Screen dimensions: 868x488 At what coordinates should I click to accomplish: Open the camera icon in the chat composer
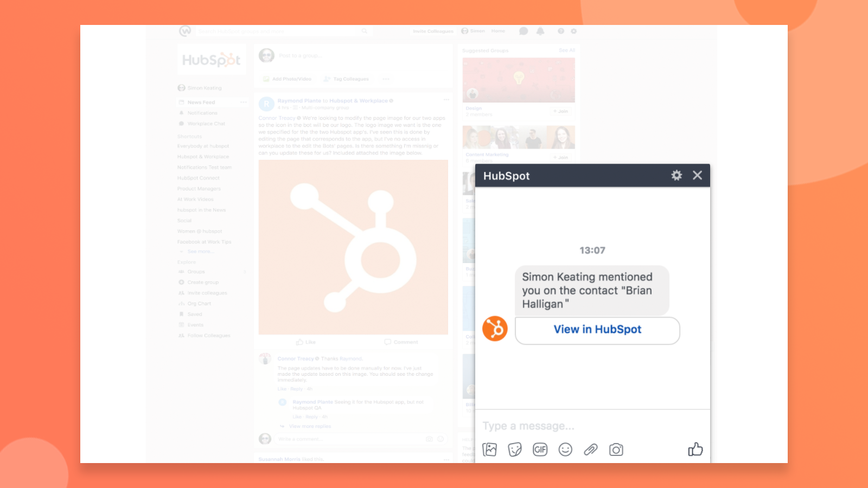tap(616, 450)
